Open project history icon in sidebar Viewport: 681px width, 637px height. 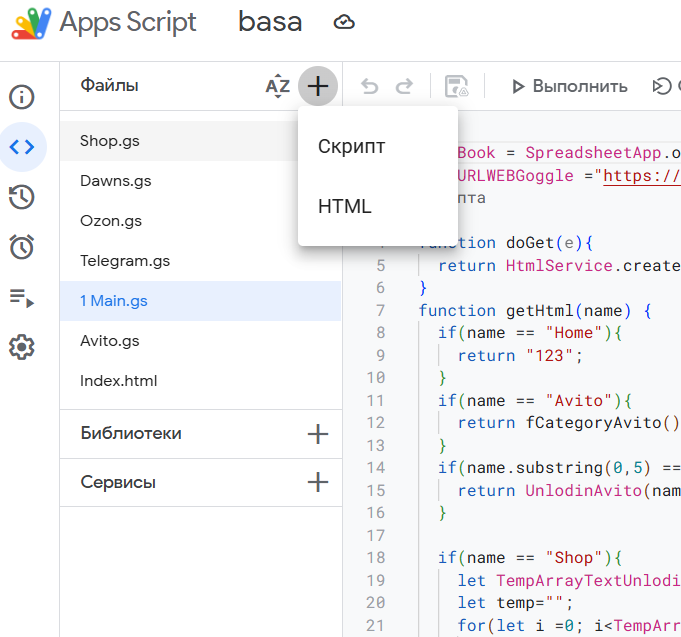[22, 197]
